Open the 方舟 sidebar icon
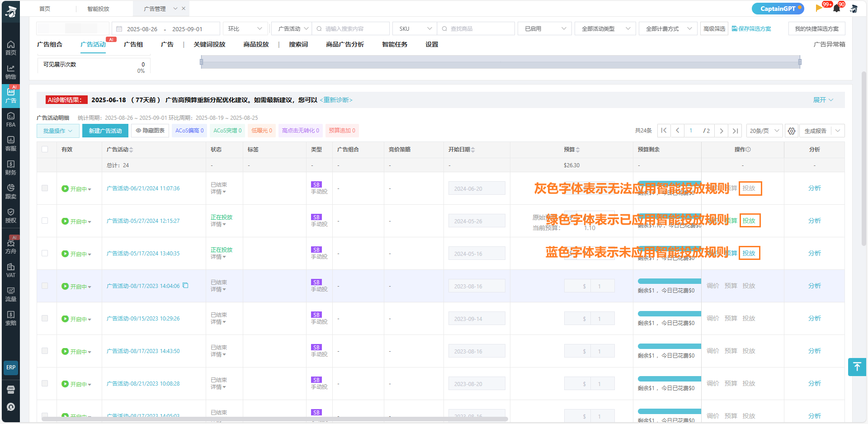The image size is (868, 424). point(11,246)
